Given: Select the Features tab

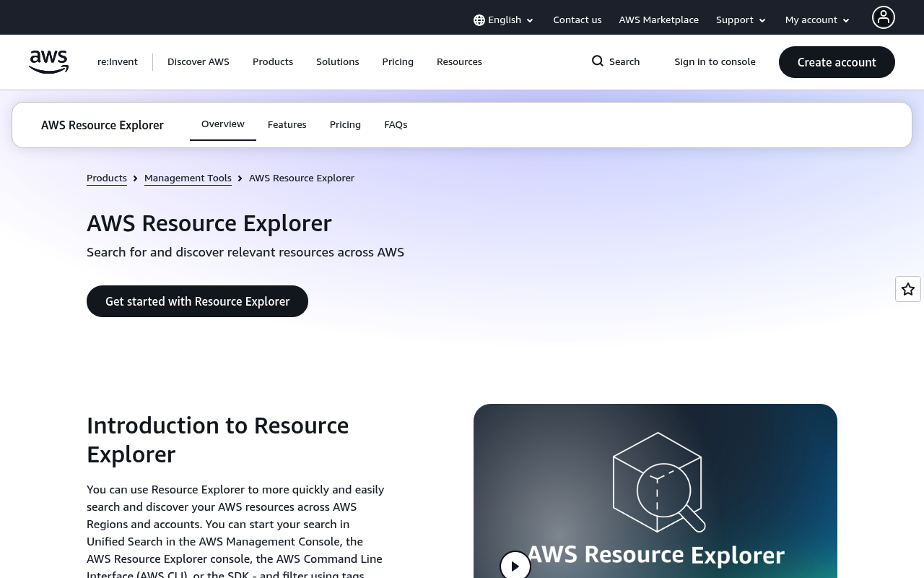Looking at the screenshot, I should (x=287, y=125).
